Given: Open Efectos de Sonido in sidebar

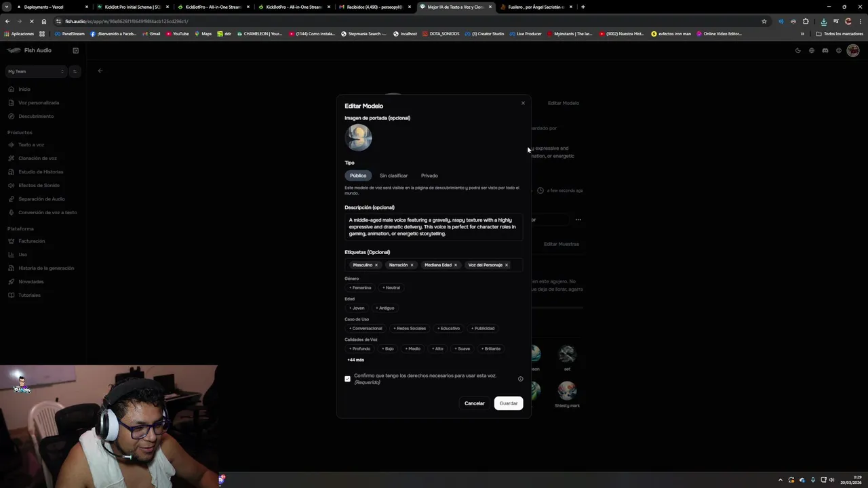Looking at the screenshot, I should [39, 185].
